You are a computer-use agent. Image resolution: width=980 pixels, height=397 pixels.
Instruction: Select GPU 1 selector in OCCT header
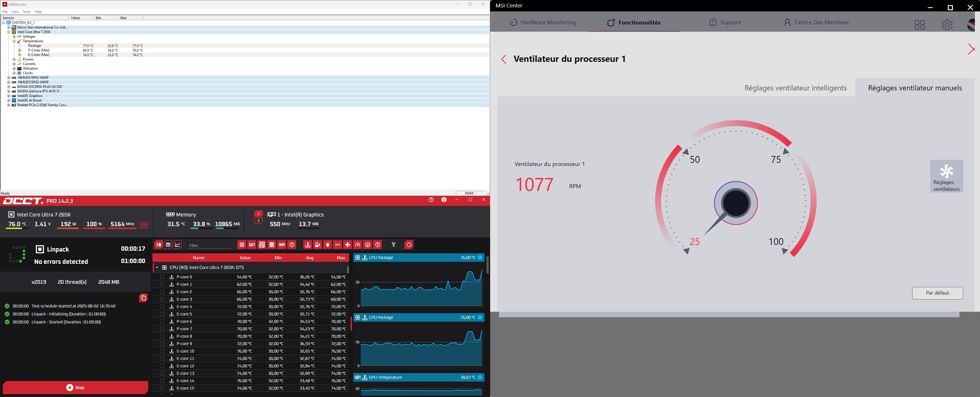(258, 214)
